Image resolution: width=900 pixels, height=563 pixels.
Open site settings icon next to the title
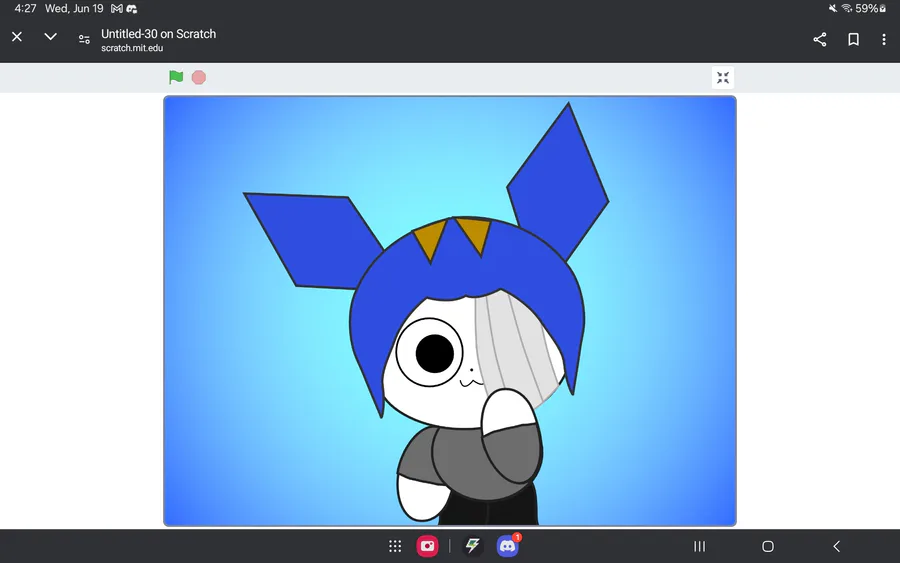pyautogui.click(x=84, y=39)
